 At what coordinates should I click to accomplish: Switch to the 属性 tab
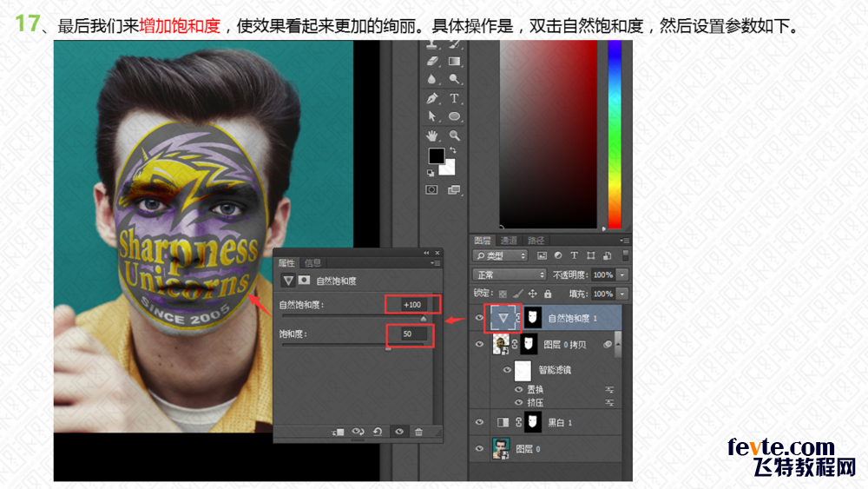click(x=286, y=263)
